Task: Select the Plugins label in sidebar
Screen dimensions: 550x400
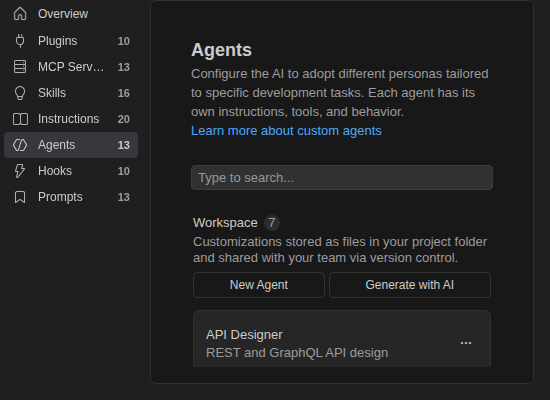Action: (58, 41)
